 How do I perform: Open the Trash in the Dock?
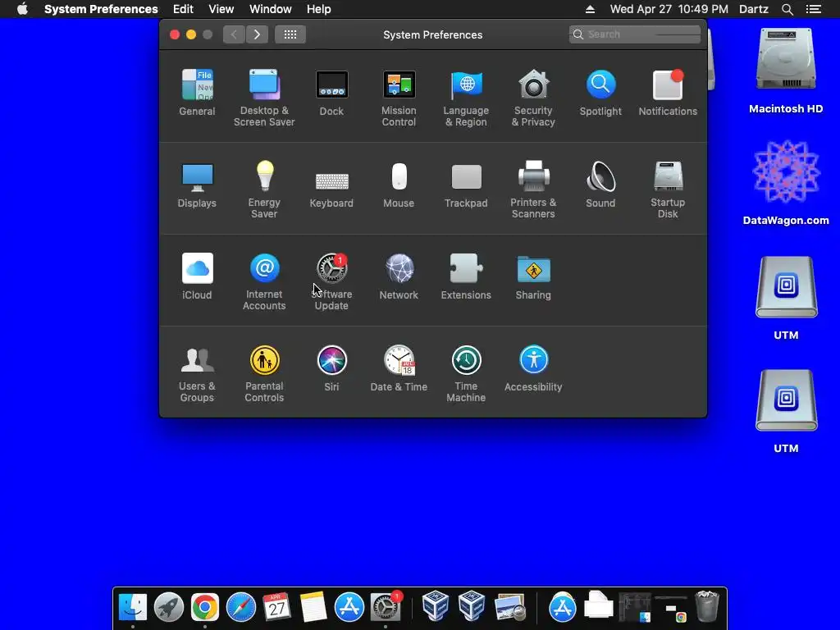click(x=706, y=607)
